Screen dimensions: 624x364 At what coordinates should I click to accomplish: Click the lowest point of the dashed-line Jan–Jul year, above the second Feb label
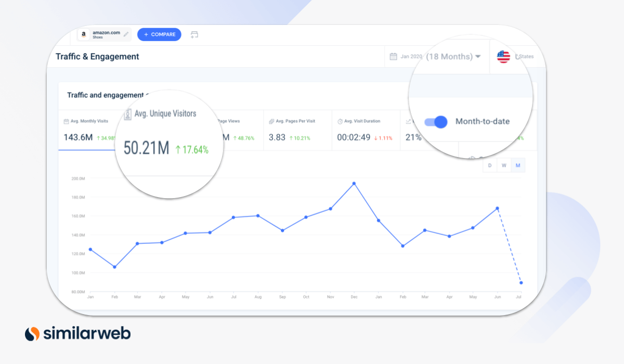[402, 246]
